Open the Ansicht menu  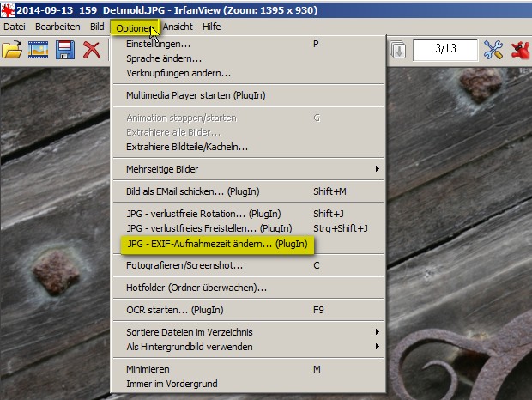pyautogui.click(x=178, y=27)
